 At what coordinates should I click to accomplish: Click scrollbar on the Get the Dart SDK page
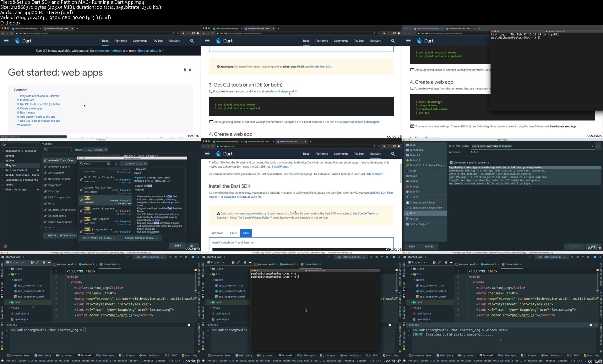click(400, 173)
